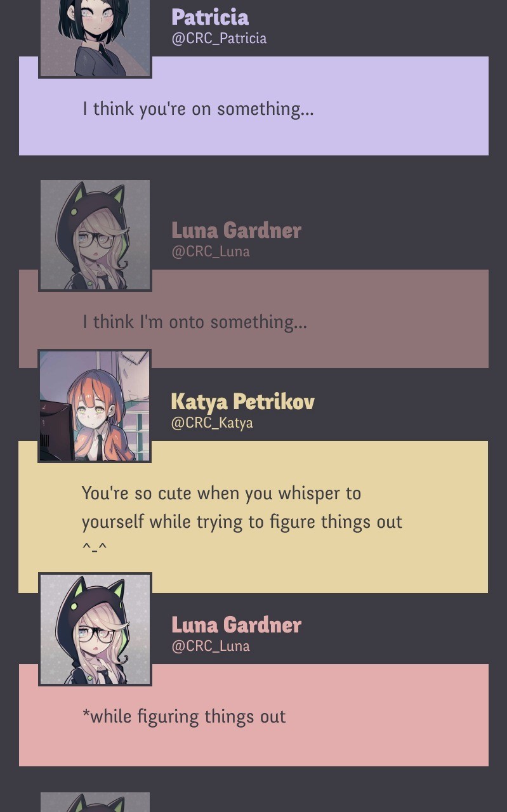
Task: Click the @CRC_Katya handle
Action: [212, 422]
